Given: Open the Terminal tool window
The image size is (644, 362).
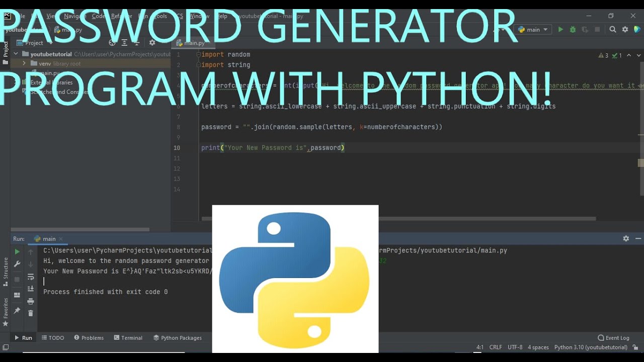Looking at the screenshot, I should tap(128, 338).
